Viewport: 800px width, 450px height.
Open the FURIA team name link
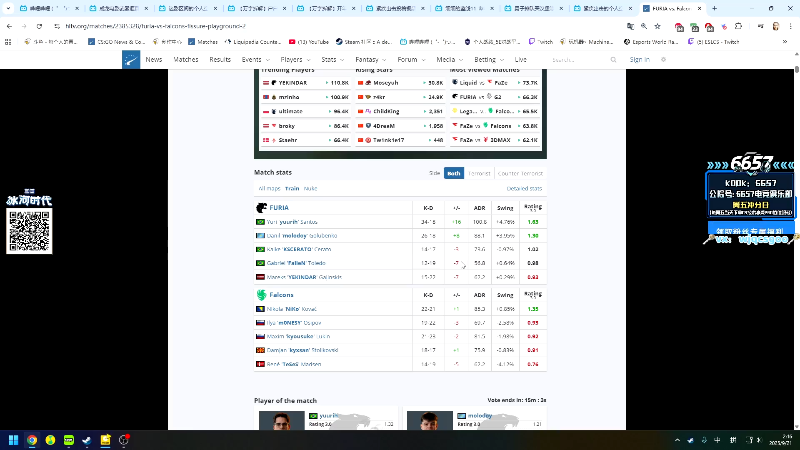(x=279, y=208)
